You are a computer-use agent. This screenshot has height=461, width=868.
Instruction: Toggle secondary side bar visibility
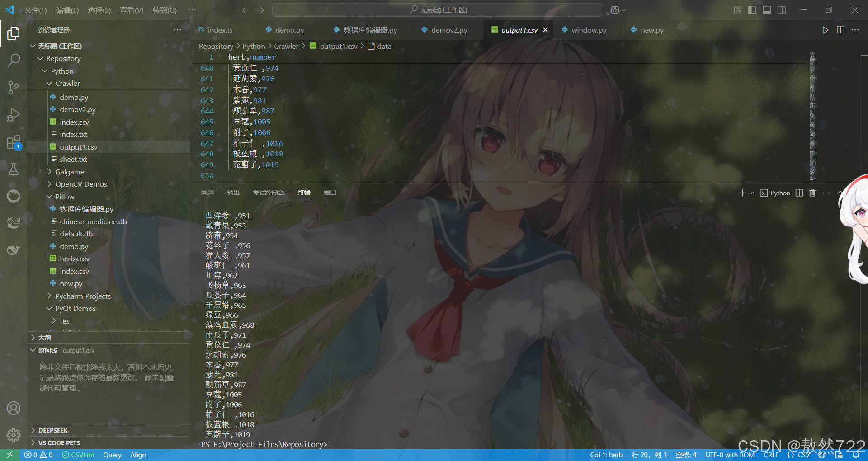[781, 10]
